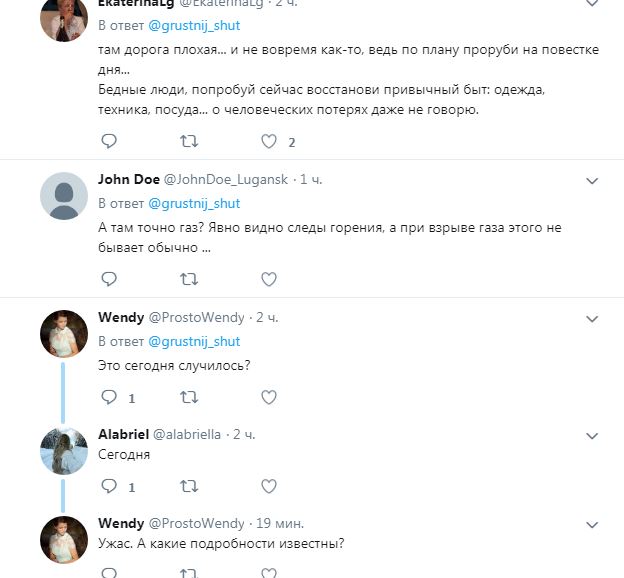Retweet EkaterinaLg's tweet
This screenshot has height=578, width=624.
pos(188,142)
